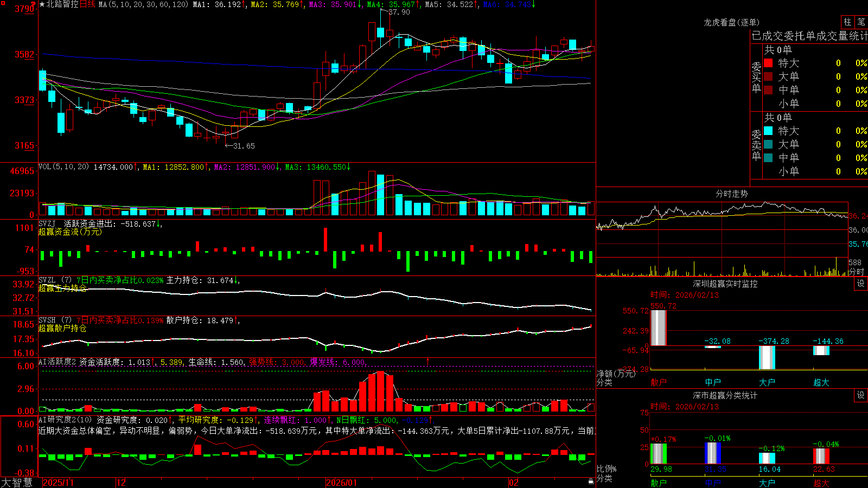Click the 中户 bar showing 31.35

(x=713, y=453)
